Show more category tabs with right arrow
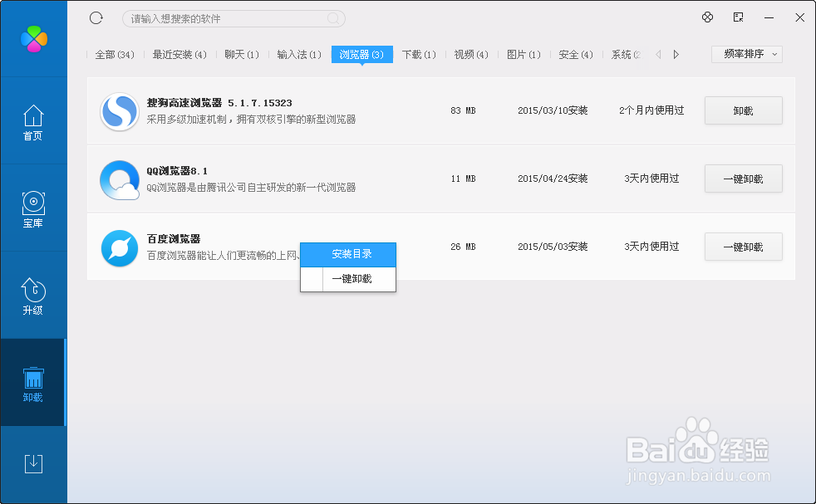This screenshot has height=504, width=816. click(676, 54)
